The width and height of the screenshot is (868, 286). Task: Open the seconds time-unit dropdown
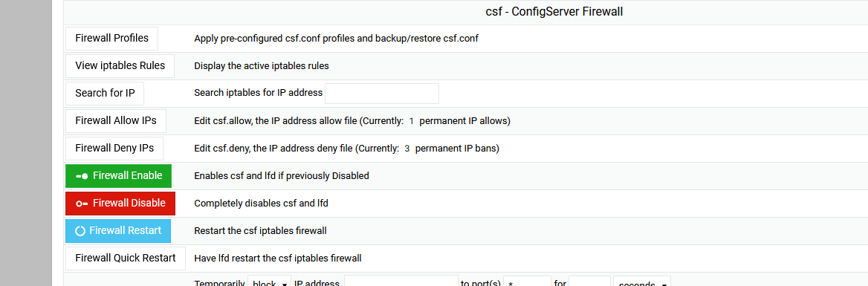point(641,281)
